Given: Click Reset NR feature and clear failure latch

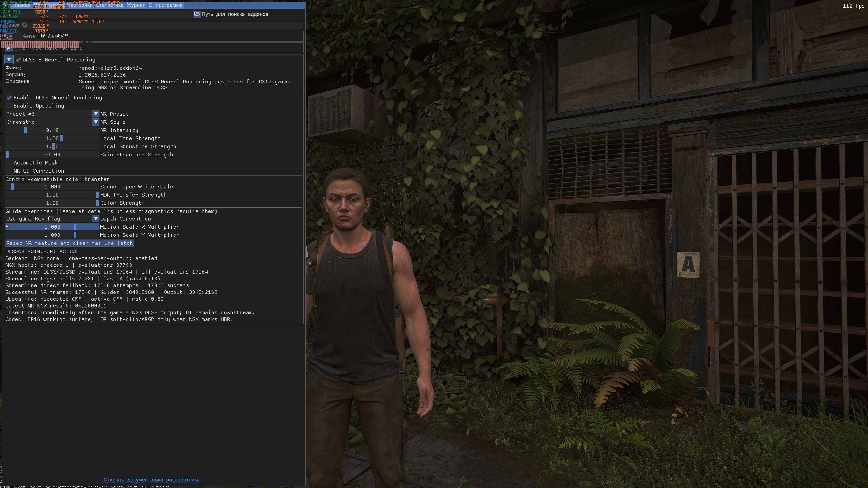Looking at the screenshot, I should click(70, 243).
